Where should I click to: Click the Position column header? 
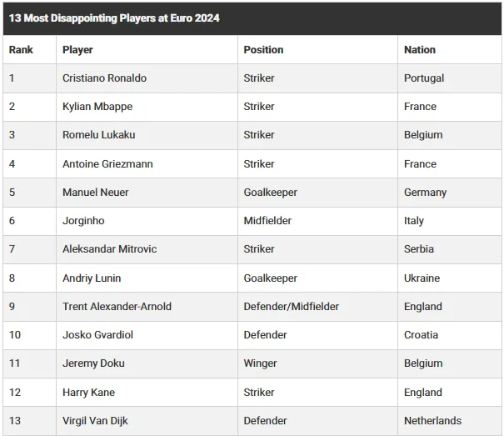point(263,50)
